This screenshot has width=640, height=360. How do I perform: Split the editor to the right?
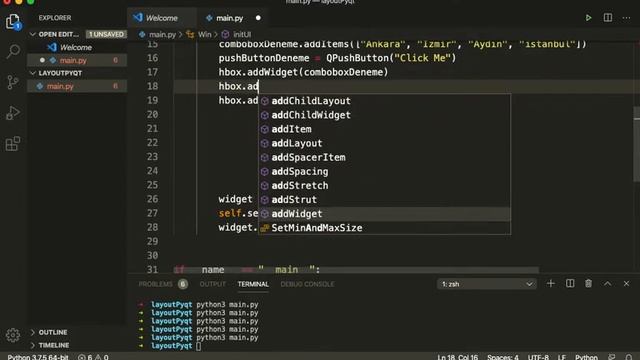[607, 18]
